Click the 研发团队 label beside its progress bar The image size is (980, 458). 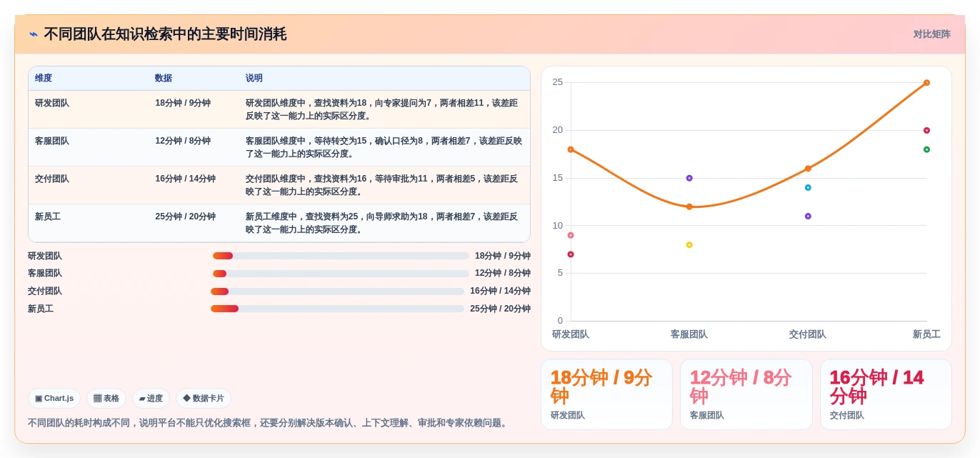(45, 256)
